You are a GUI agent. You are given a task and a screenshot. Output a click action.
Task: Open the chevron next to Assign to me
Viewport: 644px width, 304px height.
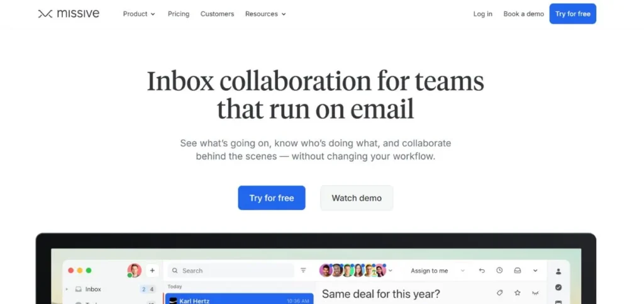point(462,271)
